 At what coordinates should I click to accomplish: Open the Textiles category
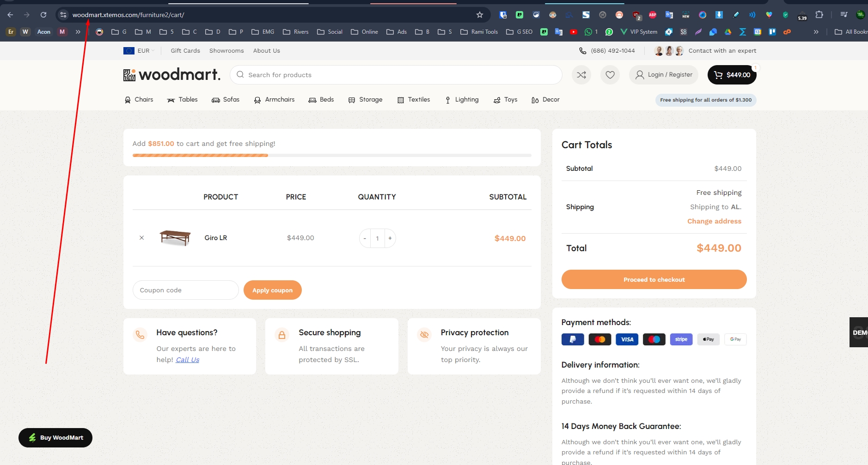tap(414, 100)
